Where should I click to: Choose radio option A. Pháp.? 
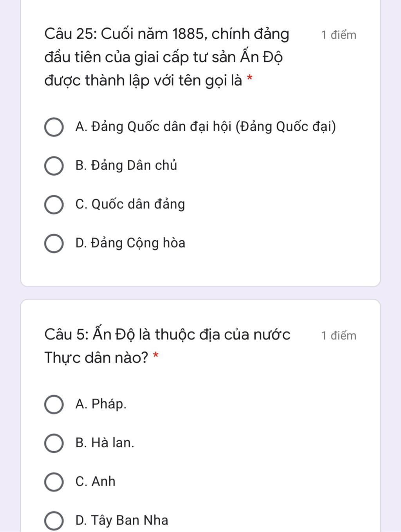click(x=54, y=404)
